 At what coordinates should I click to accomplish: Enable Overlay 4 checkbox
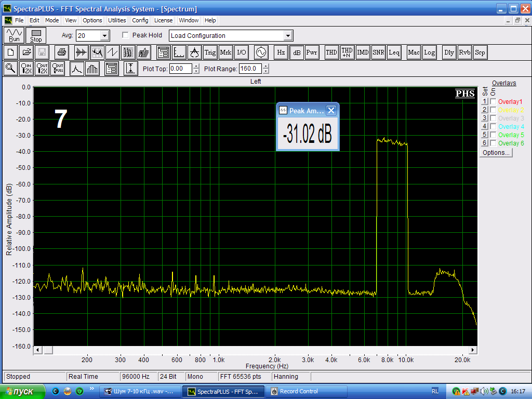point(494,126)
